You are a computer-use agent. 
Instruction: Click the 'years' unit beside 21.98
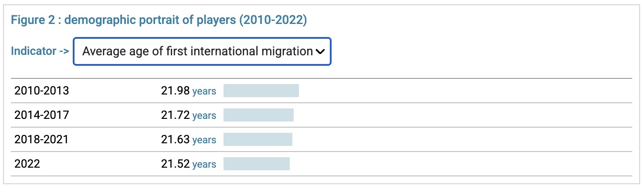click(204, 91)
